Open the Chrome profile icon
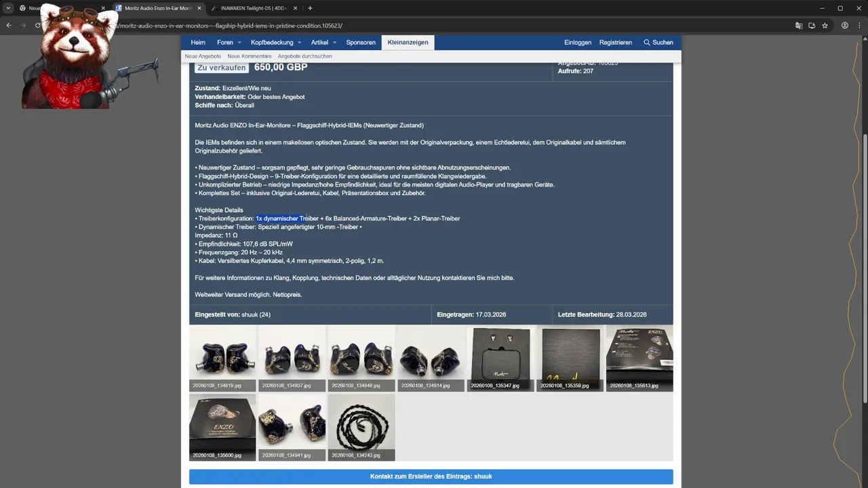Screen dimensions: 868x488 (844, 25)
